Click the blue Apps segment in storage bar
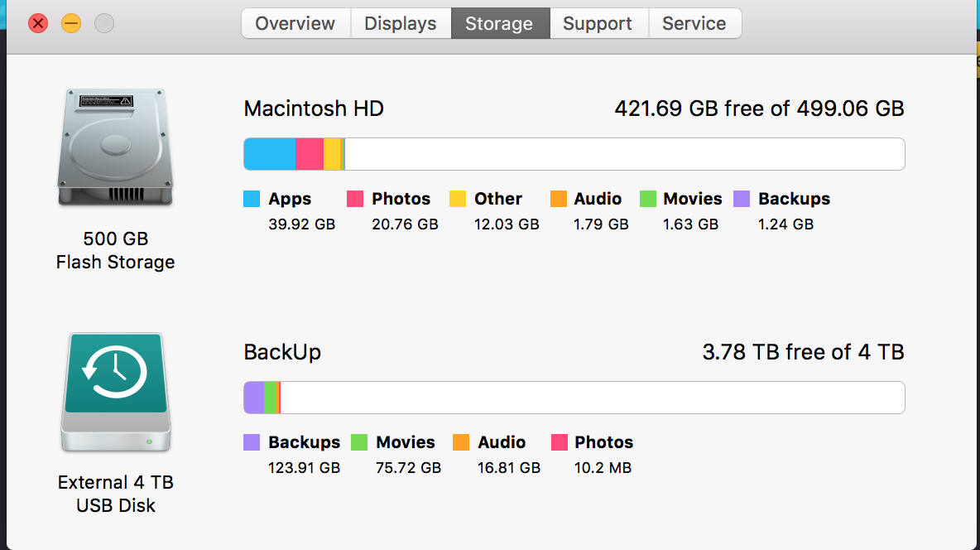 pyautogui.click(x=269, y=154)
